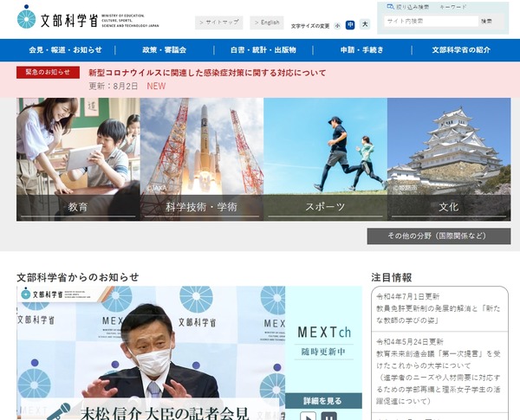Expand the 白書・統計・出版物 menu
This screenshot has width=520, height=420.
pyautogui.click(x=263, y=50)
